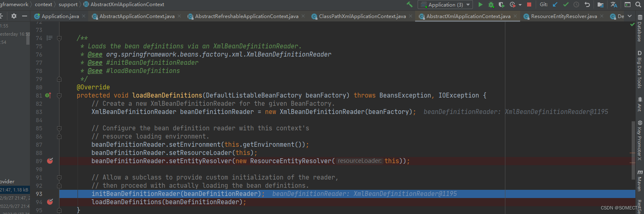
Task: Click the Translate icon in the toolbar
Action: (614, 5)
